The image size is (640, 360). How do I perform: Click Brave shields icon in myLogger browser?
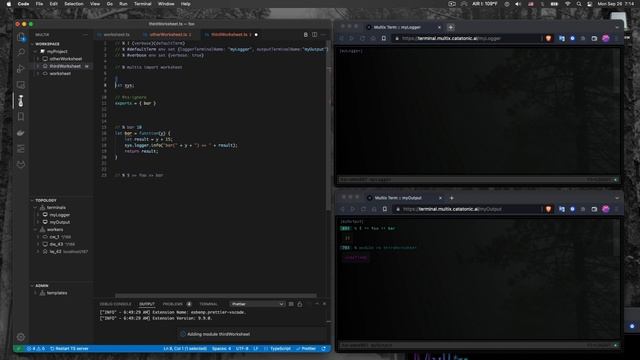(548, 38)
